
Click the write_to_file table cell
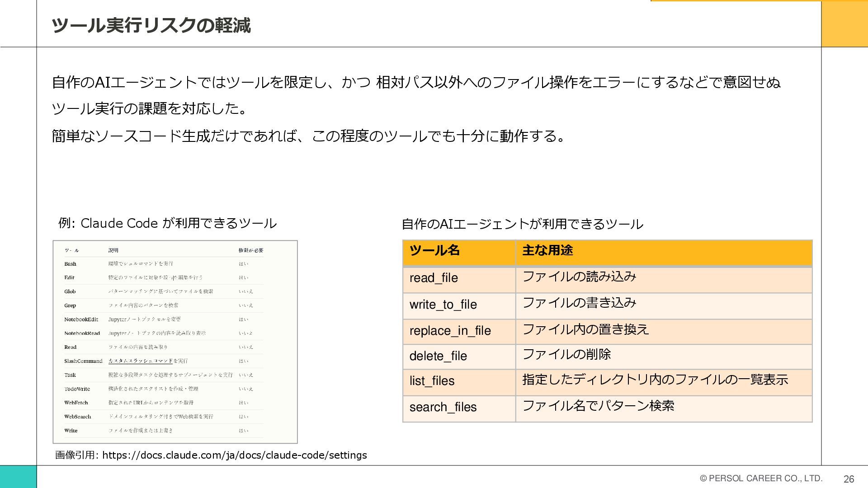tap(443, 305)
